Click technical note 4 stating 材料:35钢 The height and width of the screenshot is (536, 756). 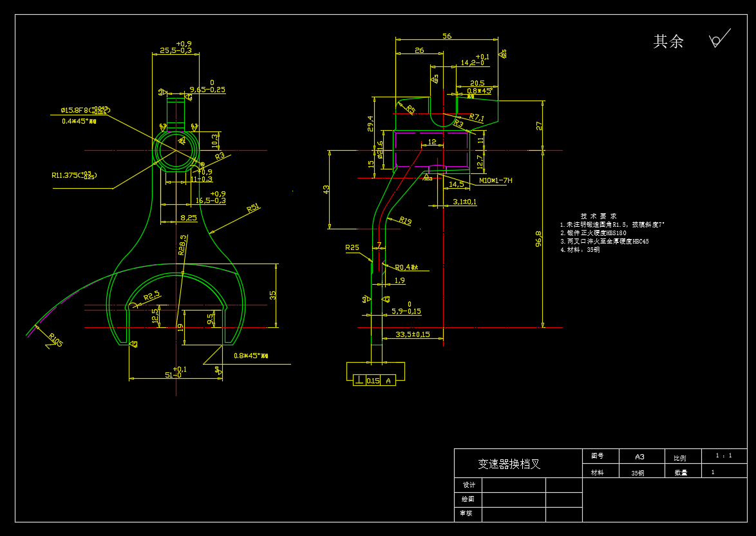point(580,250)
